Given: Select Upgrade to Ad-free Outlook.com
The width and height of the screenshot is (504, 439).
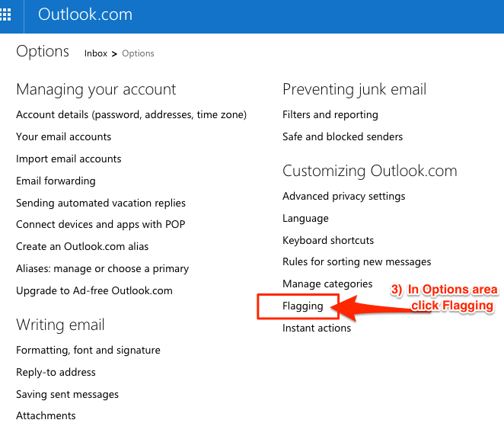Looking at the screenshot, I should 94,291.
